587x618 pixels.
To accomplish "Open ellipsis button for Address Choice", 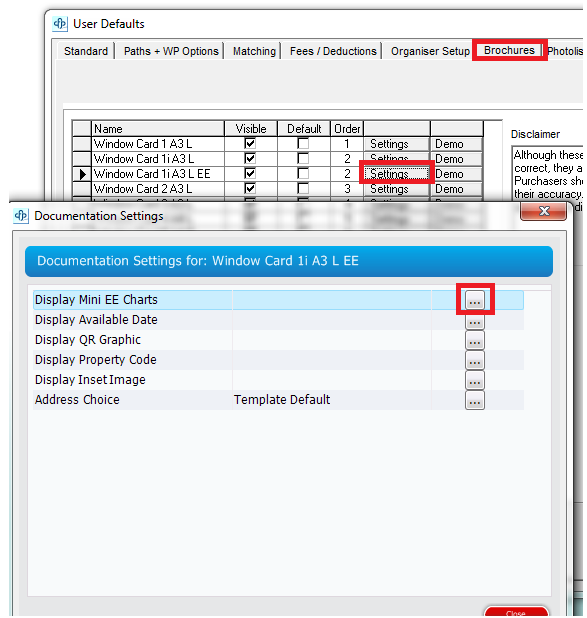I will tap(475, 400).
